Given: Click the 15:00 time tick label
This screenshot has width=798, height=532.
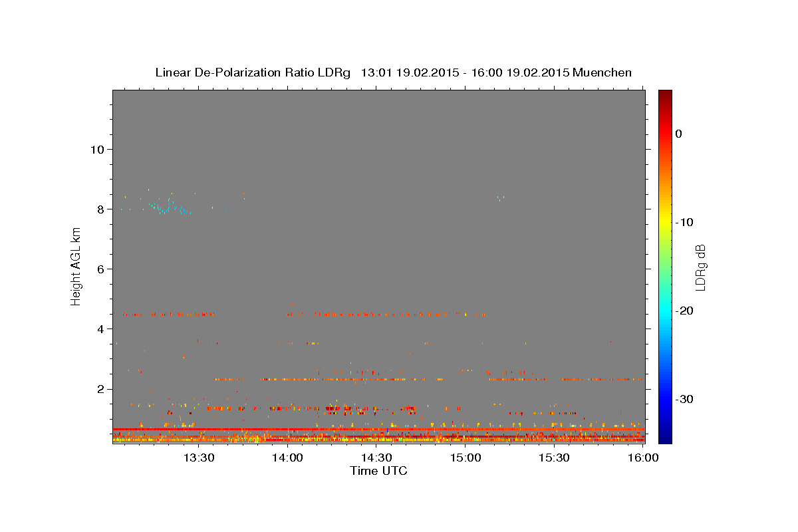Looking at the screenshot, I should click(x=465, y=458).
